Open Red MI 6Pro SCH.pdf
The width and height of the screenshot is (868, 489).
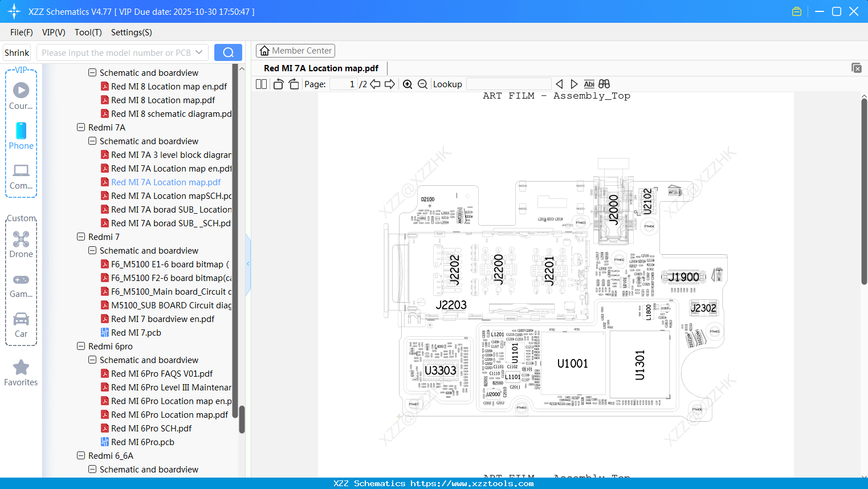(x=152, y=428)
